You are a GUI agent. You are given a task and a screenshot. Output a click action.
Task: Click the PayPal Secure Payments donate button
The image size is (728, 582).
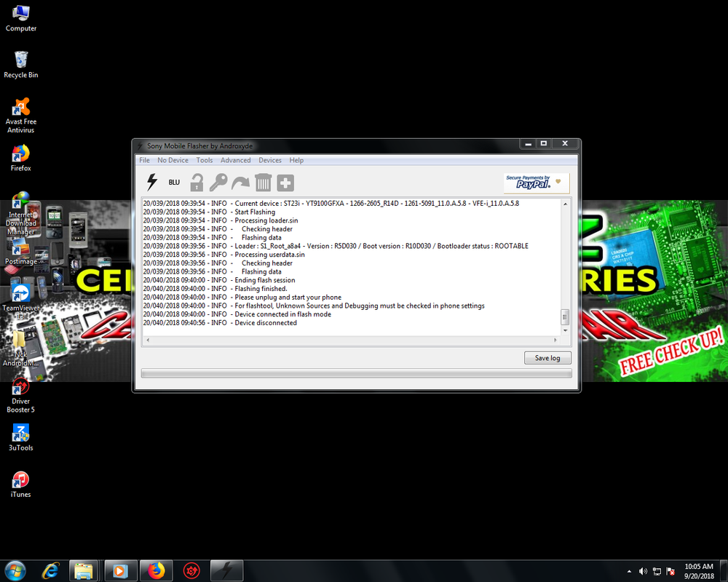click(537, 183)
